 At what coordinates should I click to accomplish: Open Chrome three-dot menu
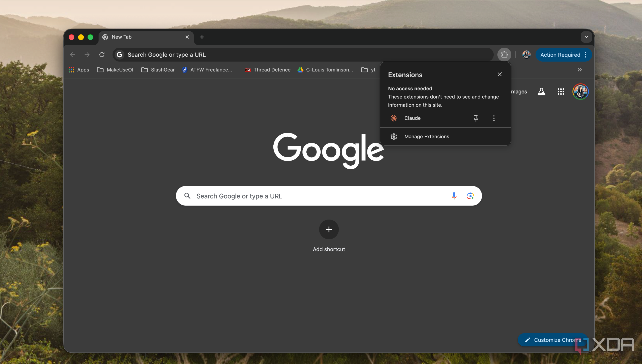(586, 55)
